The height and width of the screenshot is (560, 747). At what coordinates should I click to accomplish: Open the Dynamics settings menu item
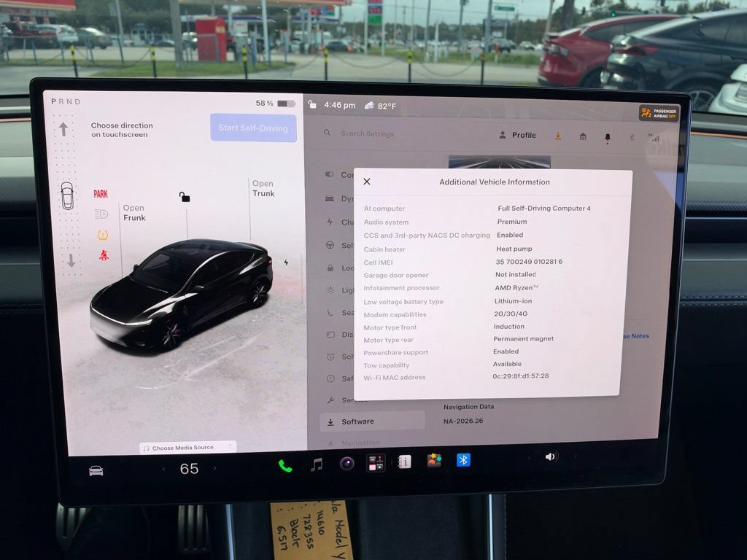click(x=340, y=198)
